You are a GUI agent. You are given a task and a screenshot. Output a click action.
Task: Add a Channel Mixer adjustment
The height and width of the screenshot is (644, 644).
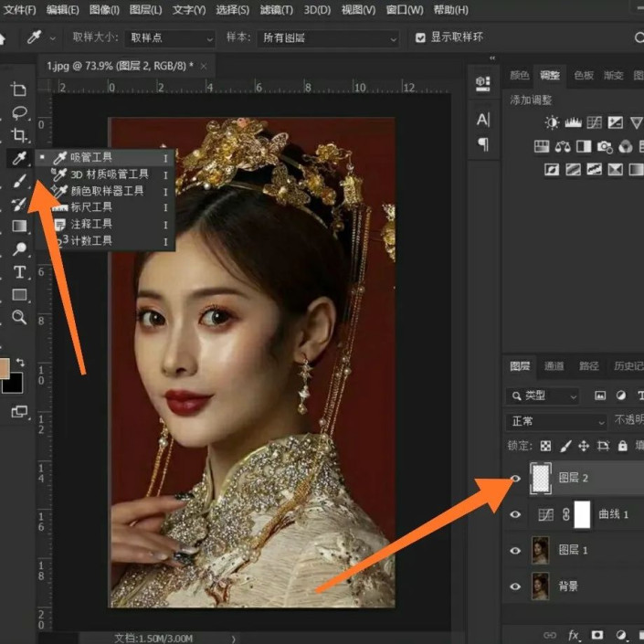click(625, 146)
